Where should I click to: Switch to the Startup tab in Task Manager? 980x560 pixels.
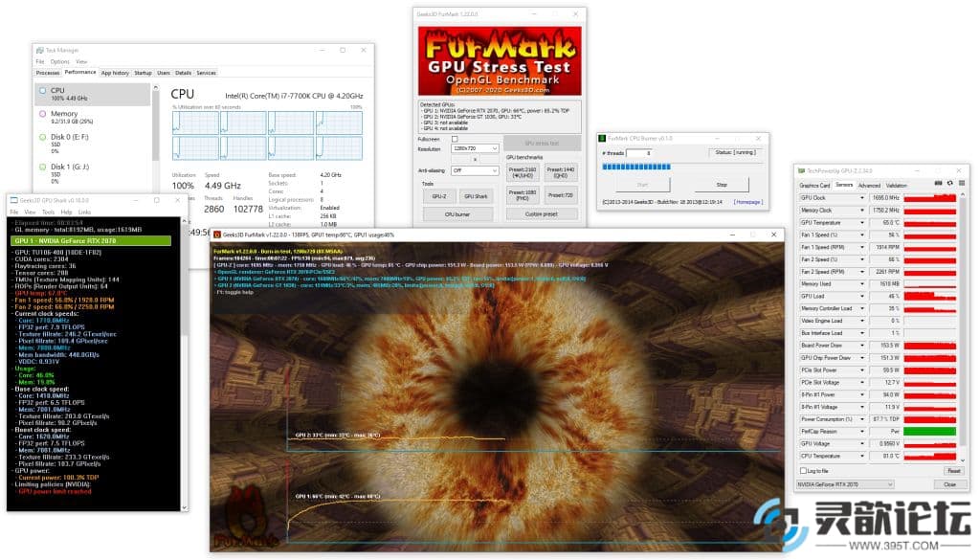click(x=144, y=73)
